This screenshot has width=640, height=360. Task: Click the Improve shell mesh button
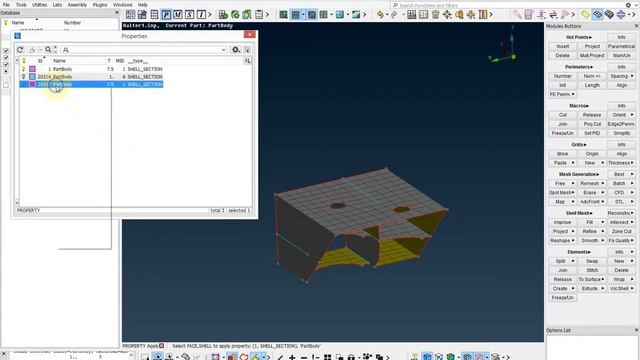[562, 222]
